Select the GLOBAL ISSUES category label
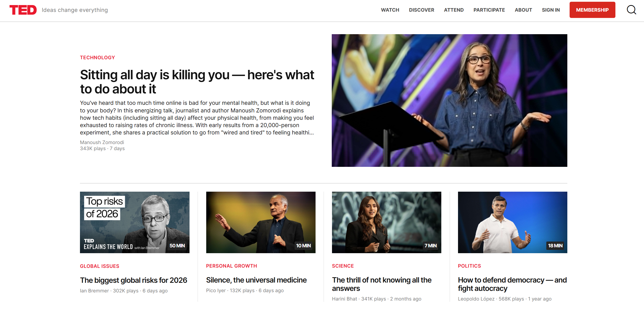Viewport: 644px width, 319px height. [x=99, y=266]
